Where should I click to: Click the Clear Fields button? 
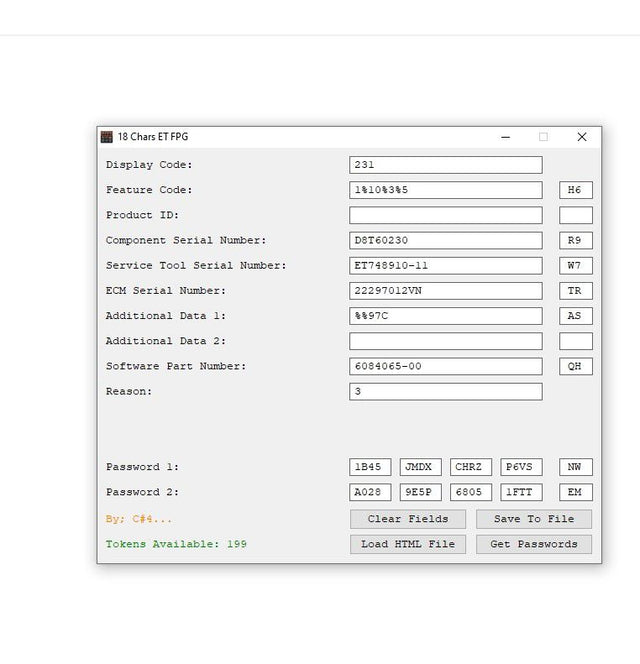coord(408,519)
